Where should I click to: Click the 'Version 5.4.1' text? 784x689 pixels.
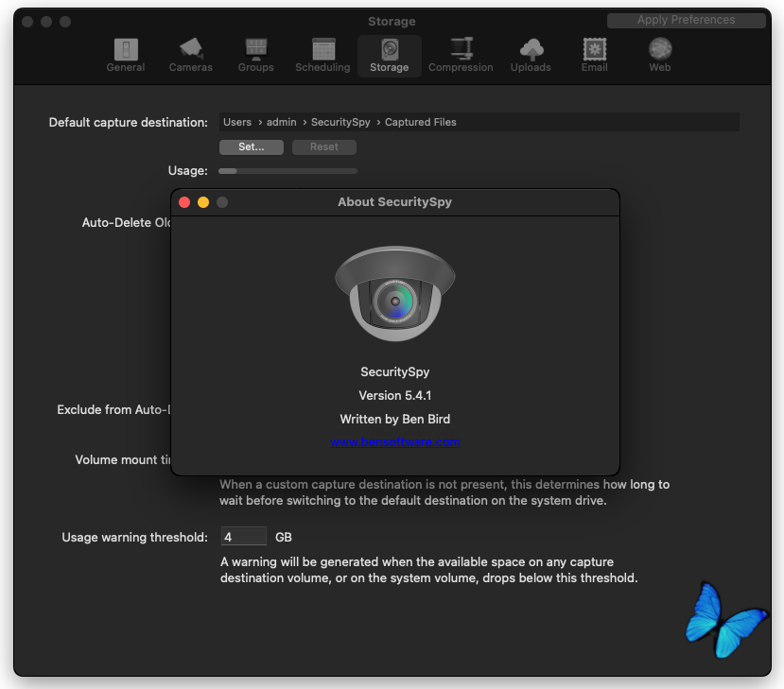tap(395, 396)
